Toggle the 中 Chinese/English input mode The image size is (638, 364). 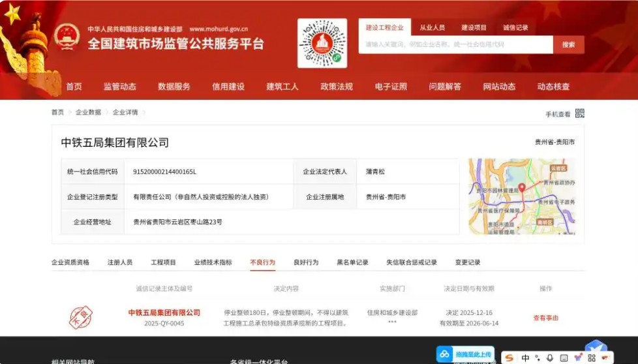click(x=525, y=358)
